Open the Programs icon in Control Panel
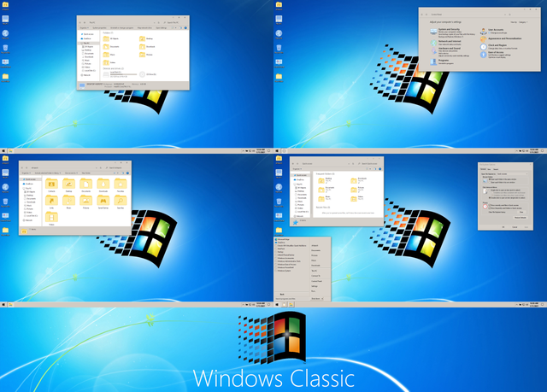Screen dimensions: 547x392 point(433,62)
